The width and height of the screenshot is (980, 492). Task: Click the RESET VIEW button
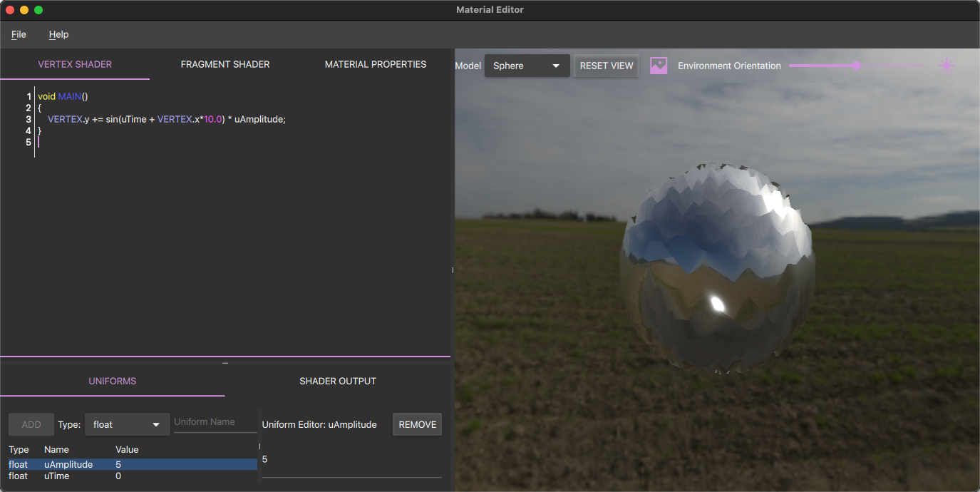606,65
